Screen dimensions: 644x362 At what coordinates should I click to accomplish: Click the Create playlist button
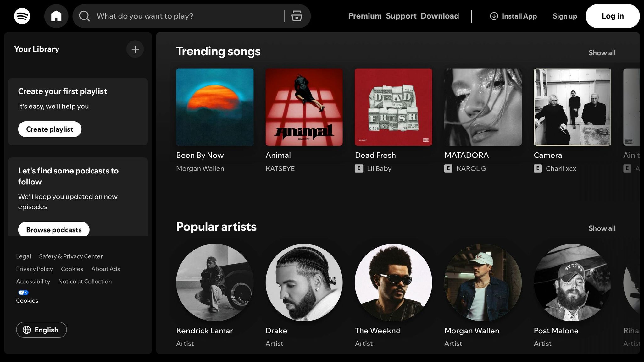point(50,129)
